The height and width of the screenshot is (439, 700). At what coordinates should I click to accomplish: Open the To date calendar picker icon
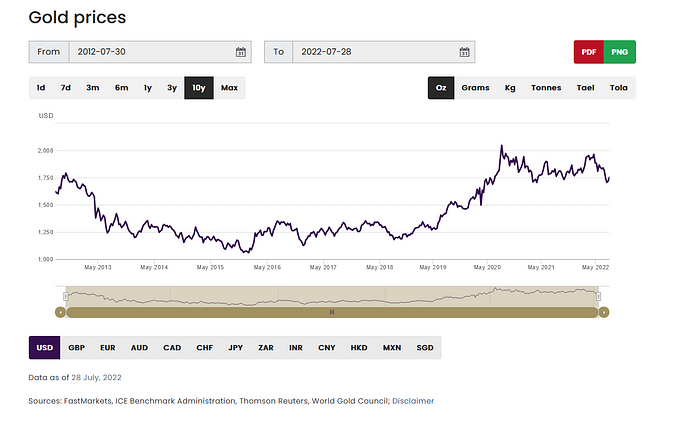click(464, 52)
